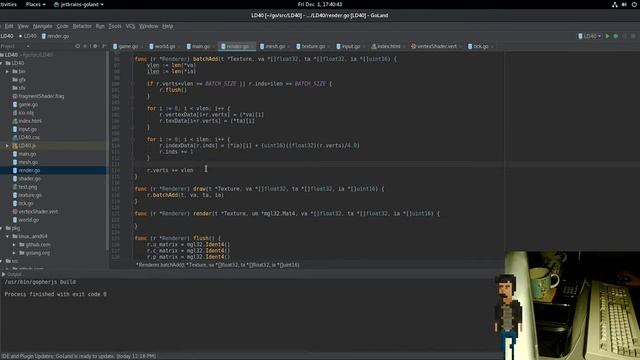The height and width of the screenshot is (360, 640).
Task: Select texture.go in project tree
Action: point(27,195)
